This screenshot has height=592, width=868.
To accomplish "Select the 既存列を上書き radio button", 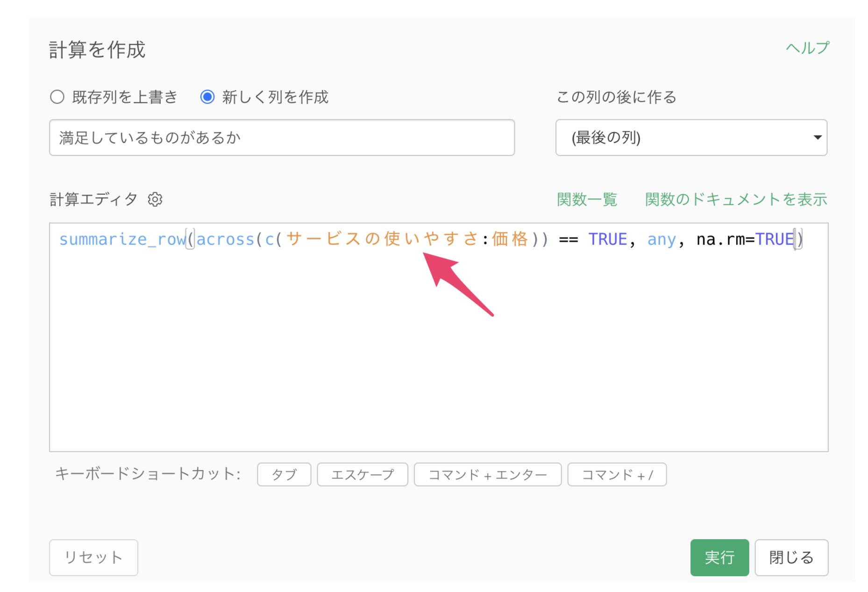I will (x=57, y=97).
